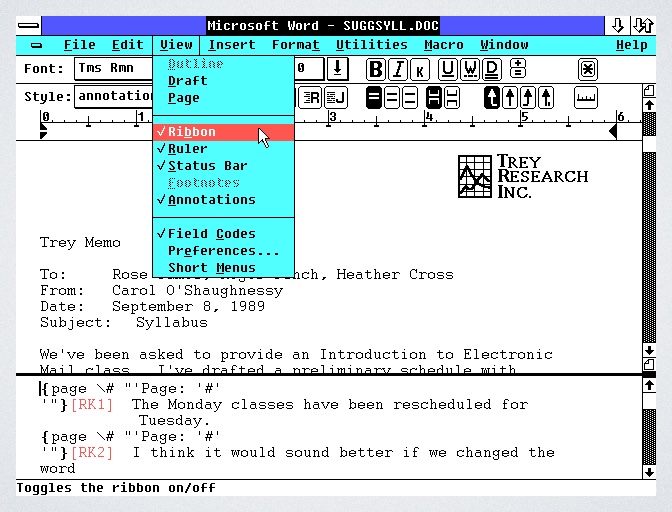Select the decimal tab stop icon
This screenshot has height=512, width=672.
click(546, 97)
